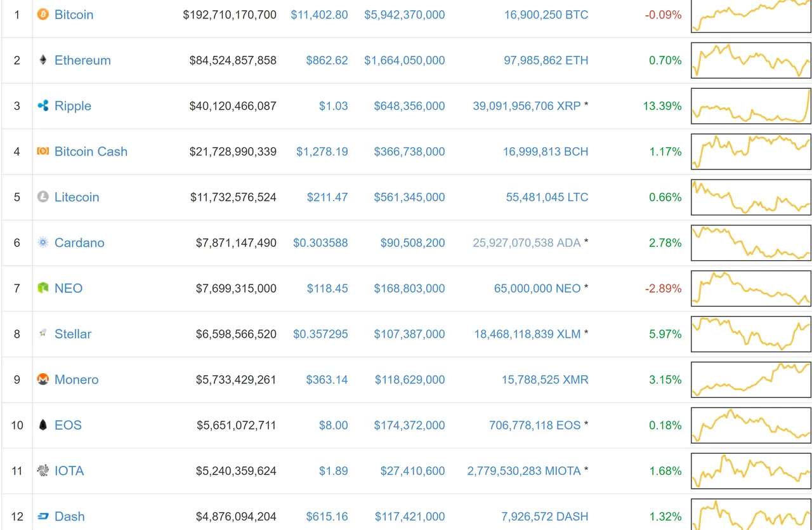Open the Monero name link
Viewport: 812px width, 530px height.
pyautogui.click(x=77, y=380)
